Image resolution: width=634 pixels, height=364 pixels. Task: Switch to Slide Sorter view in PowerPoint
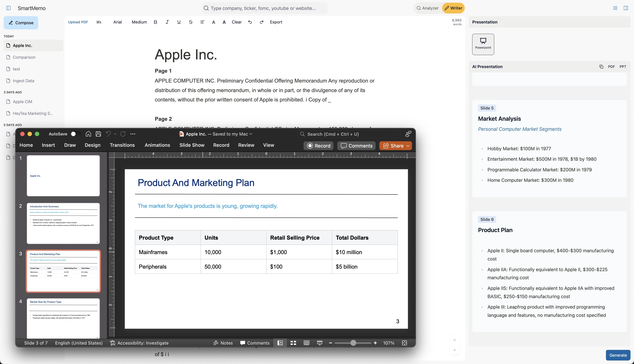293,343
